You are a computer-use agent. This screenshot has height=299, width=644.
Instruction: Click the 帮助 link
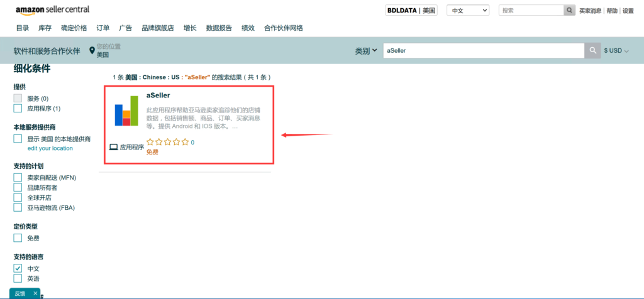click(x=612, y=11)
